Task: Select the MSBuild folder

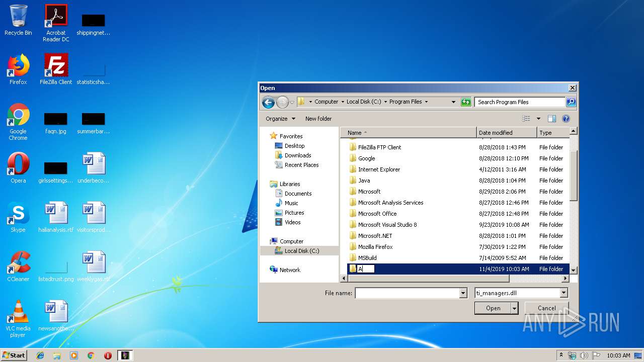Action: click(x=367, y=258)
